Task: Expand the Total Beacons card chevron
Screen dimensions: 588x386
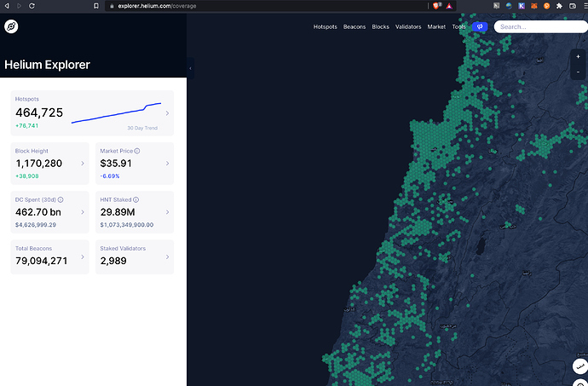Action: coord(83,257)
